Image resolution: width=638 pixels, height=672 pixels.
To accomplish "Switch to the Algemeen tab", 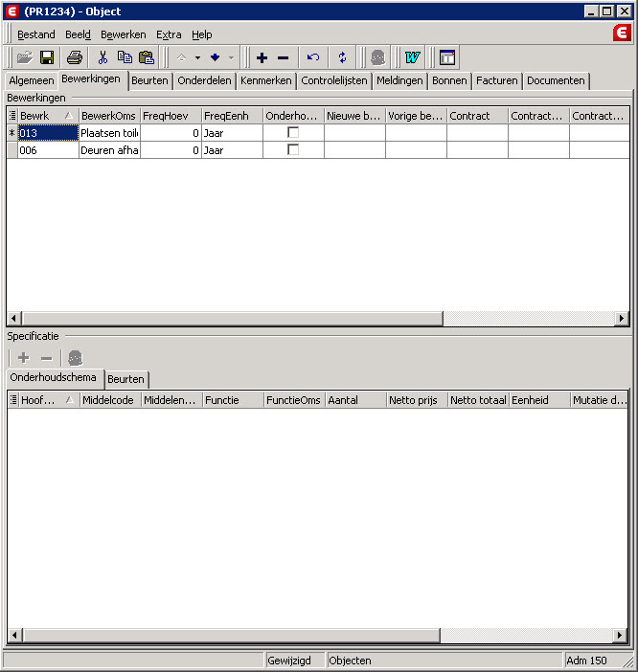I will 32,80.
